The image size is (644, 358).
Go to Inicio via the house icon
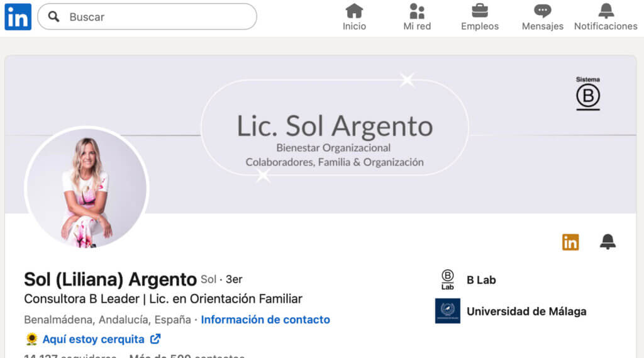click(x=354, y=11)
